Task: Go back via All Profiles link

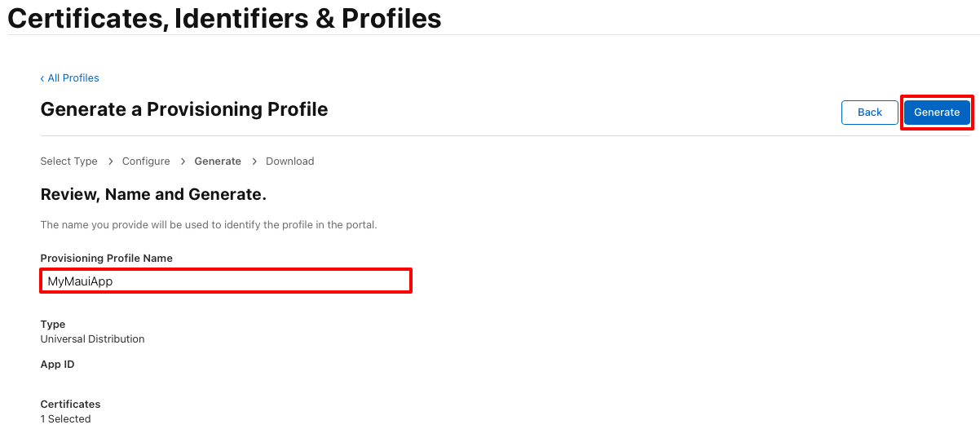Action: click(69, 78)
